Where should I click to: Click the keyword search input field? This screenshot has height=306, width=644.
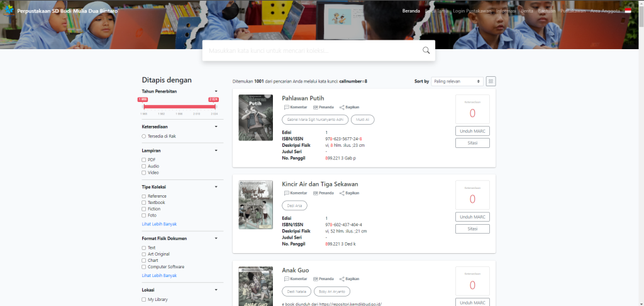point(312,50)
